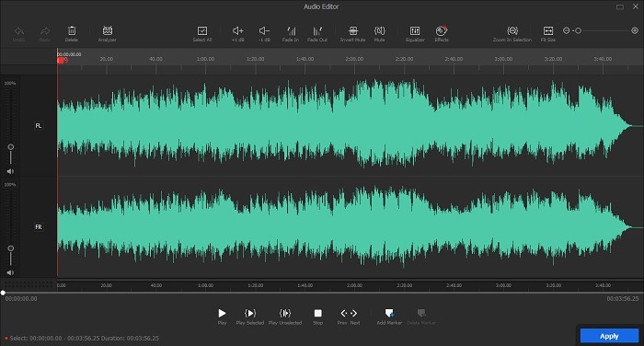This screenshot has width=644, height=346.
Task: Click the Audio Editor window title
Action: pyautogui.click(x=321, y=6)
